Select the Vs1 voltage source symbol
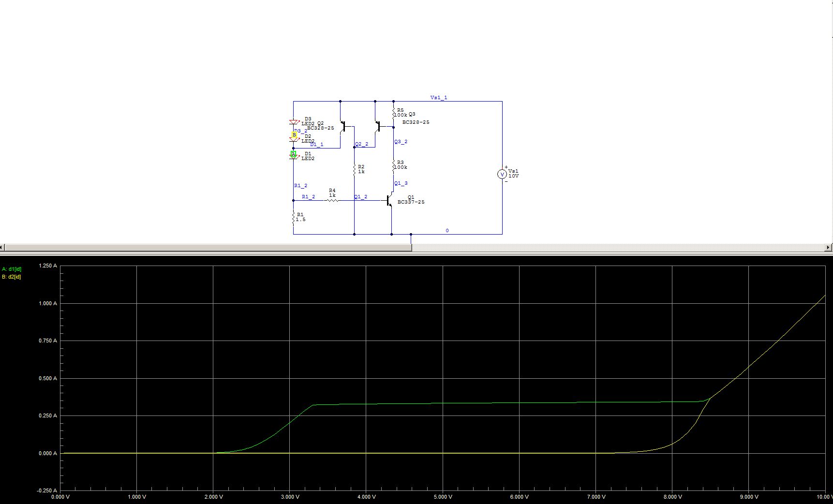Image resolution: width=833 pixels, height=504 pixels. [502, 174]
